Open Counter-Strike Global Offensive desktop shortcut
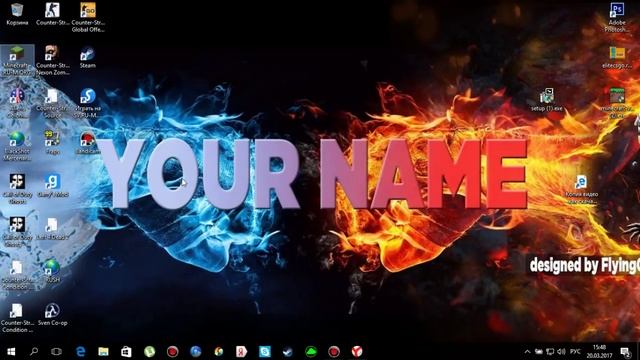The image size is (640, 360). coord(88,17)
